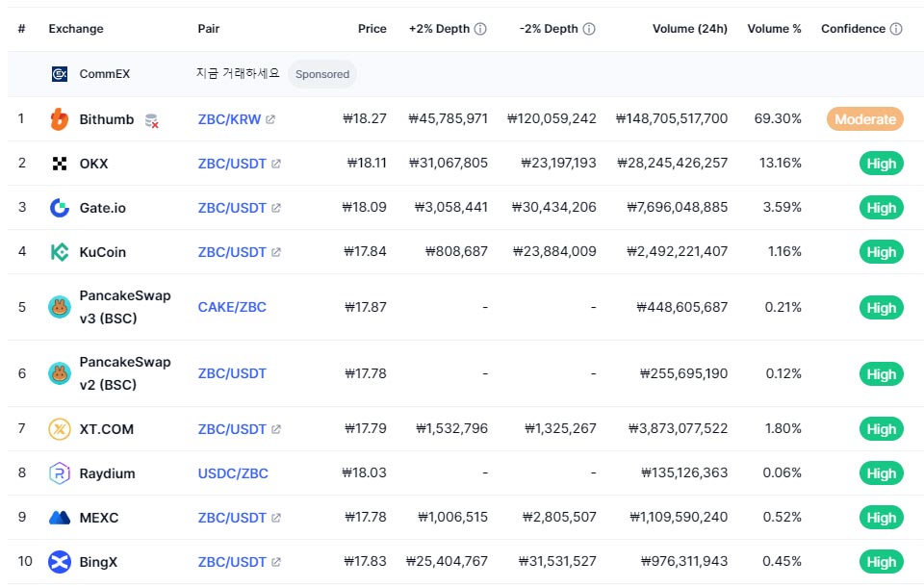
Task: Open the XT.COM ZBC/USDT pair link
Action: (232, 429)
